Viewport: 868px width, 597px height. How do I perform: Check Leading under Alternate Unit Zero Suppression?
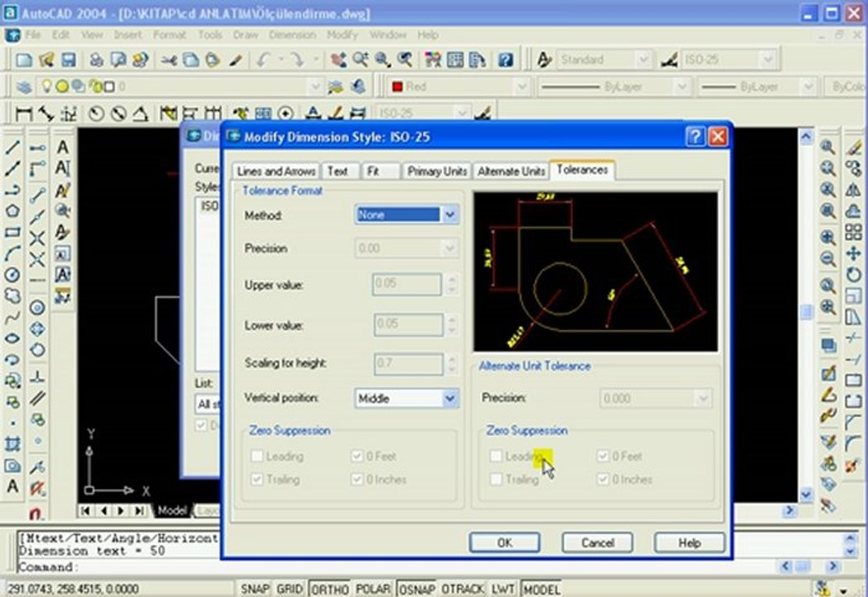(496, 456)
